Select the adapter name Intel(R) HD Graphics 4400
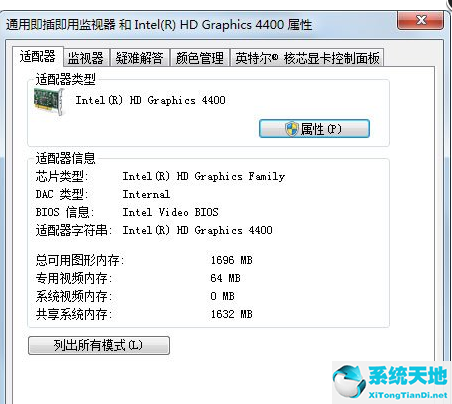 [150, 100]
